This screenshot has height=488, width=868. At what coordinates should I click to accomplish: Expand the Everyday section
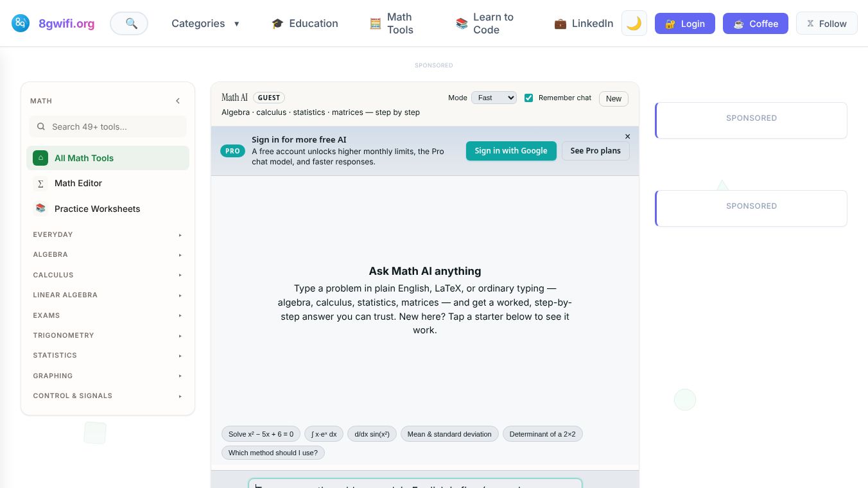(108, 234)
